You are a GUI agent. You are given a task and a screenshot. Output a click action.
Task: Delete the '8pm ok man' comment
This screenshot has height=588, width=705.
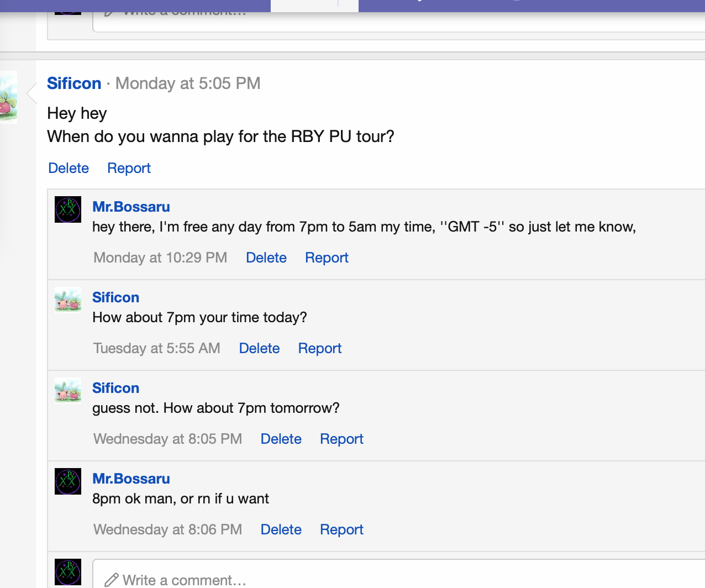pyautogui.click(x=281, y=529)
